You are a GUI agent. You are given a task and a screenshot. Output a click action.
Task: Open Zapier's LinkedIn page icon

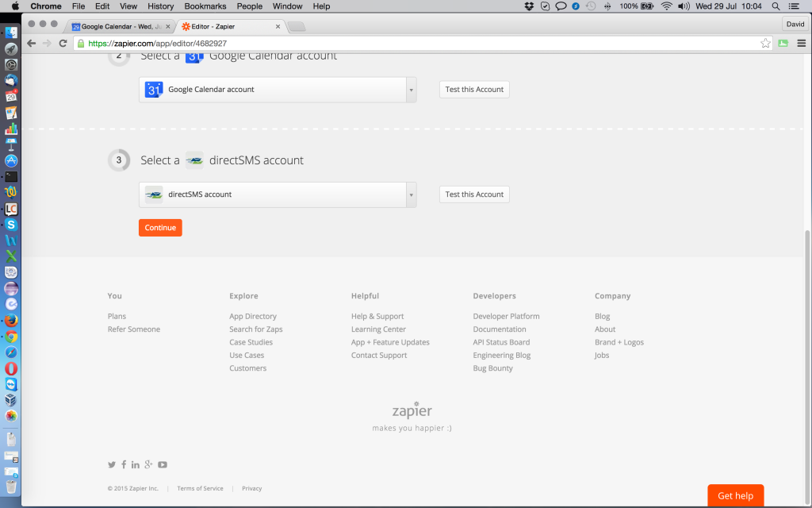pos(135,464)
